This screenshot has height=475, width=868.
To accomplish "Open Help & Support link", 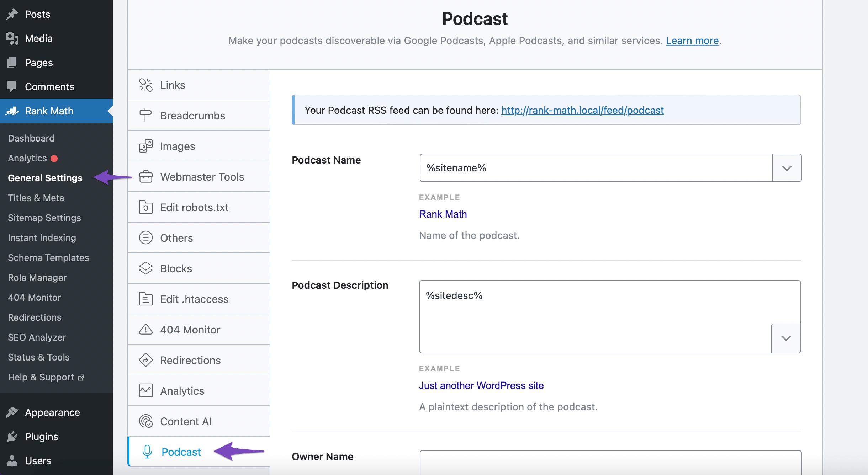I will (x=41, y=377).
